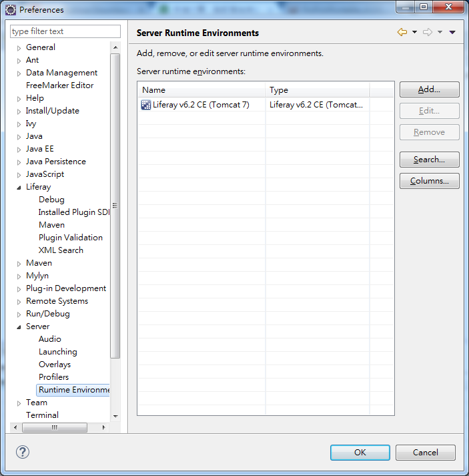Viewport: 469px width, 476px height.
Task: Focus the type filter text field
Action: [x=65, y=31]
